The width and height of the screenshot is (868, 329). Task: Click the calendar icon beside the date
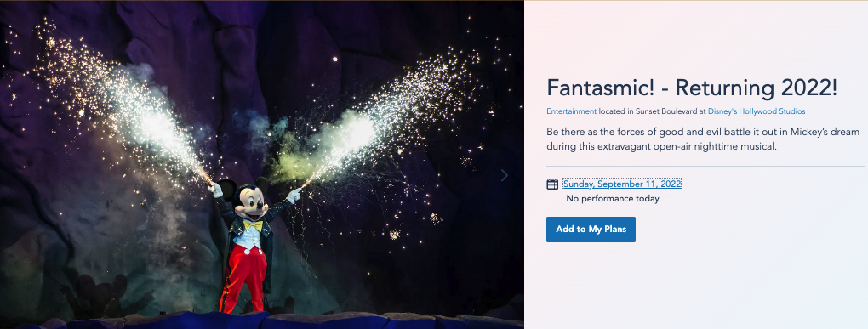pyautogui.click(x=552, y=184)
